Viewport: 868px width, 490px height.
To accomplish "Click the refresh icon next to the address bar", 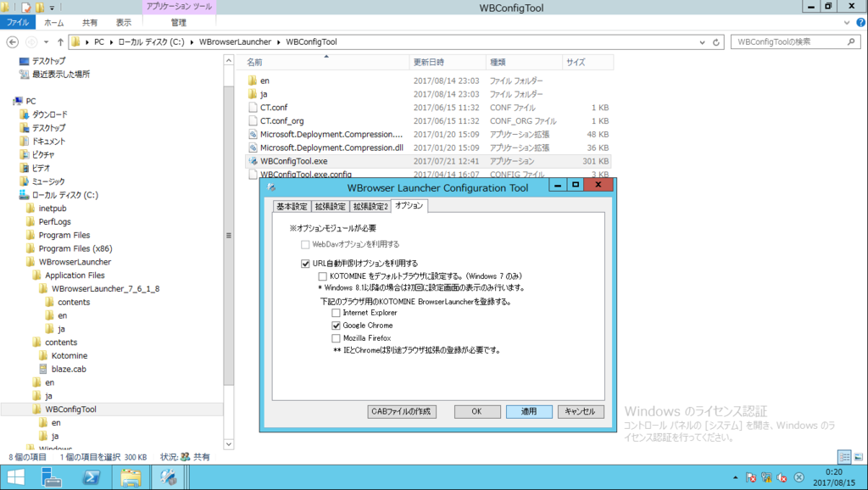I will click(x=715, y=41).
